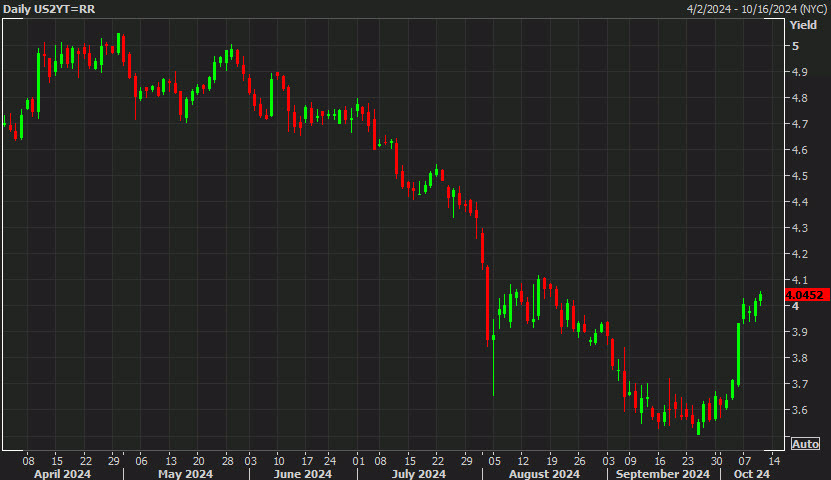Click the 4.7 yield axis value

(799, 124)
